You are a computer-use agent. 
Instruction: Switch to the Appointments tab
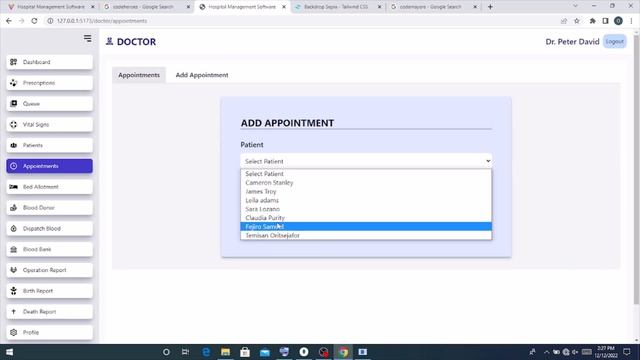coord(139,75)
